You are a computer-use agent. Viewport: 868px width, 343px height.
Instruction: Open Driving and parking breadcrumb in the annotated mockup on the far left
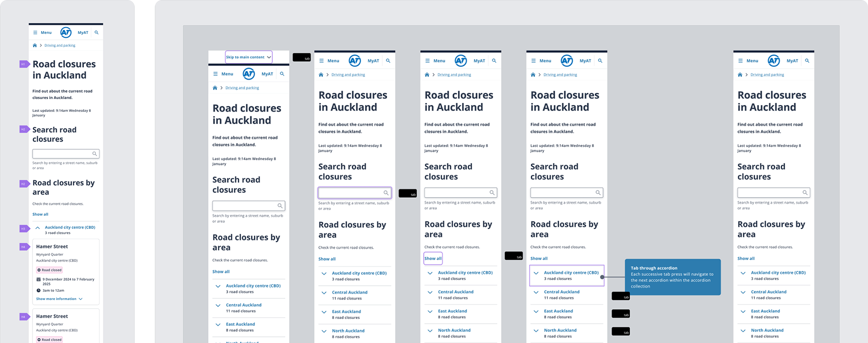click(60, 45)
